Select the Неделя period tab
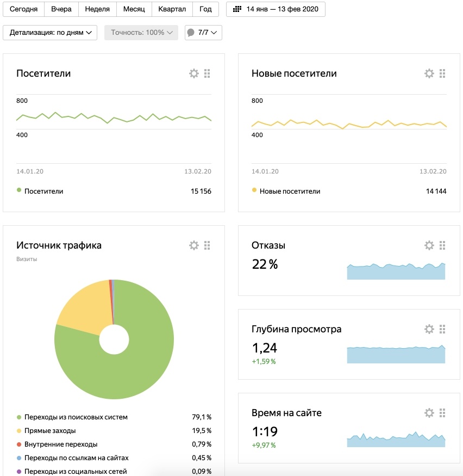The height and width of the screenshot is (476, 463). click(97, 9)
